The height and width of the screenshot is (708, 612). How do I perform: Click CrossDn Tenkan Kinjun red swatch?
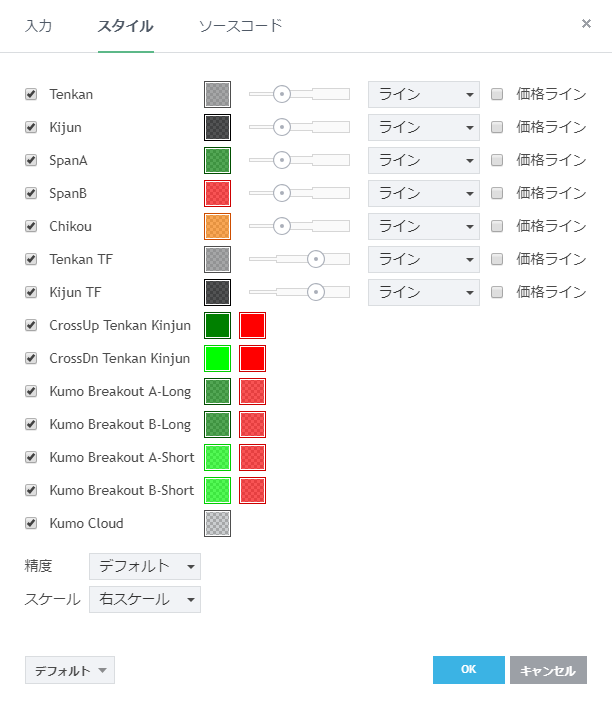coord(252,358)
